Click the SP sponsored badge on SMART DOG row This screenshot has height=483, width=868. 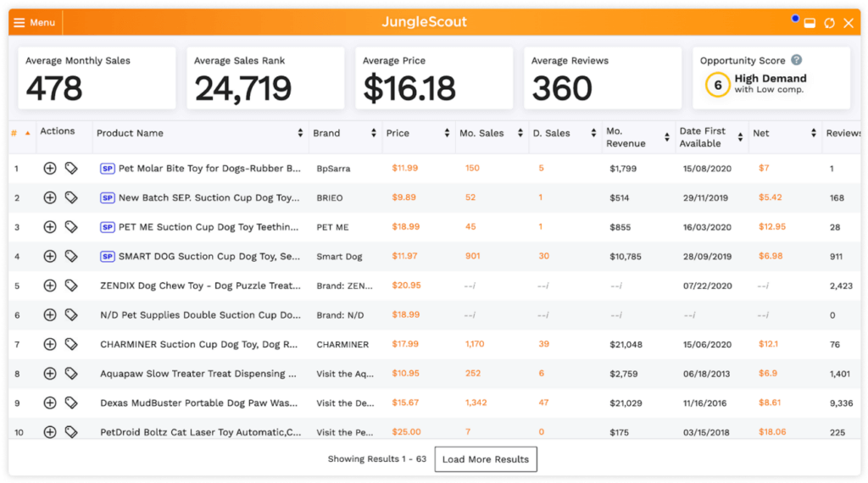[x=108, y=256]
